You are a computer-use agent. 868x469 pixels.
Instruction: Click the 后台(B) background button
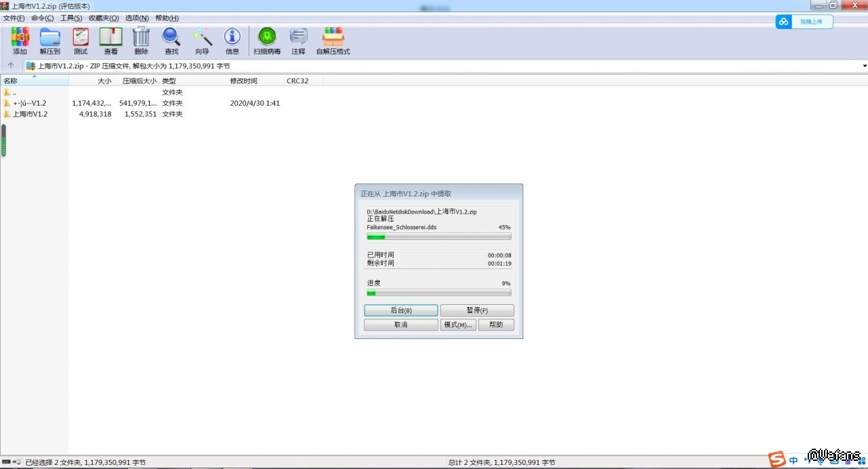tap(401, 310)
